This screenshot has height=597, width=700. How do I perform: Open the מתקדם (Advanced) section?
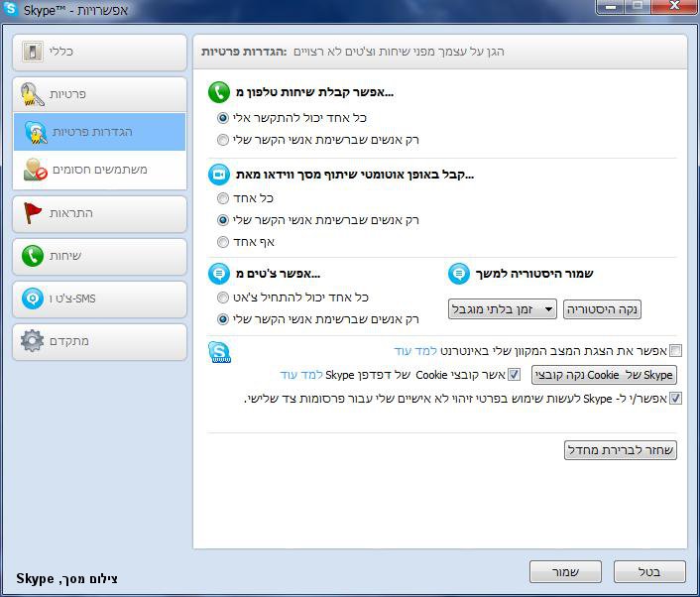[99, 341]
